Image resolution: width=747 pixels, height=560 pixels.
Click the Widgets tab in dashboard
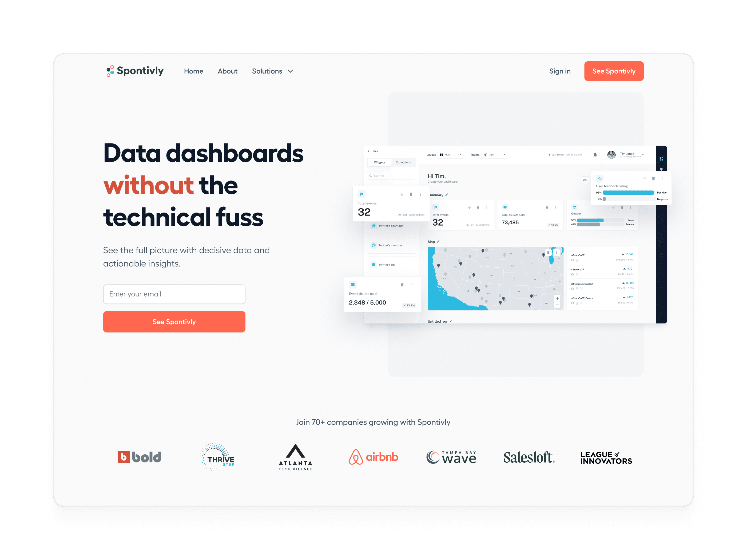coord(379,162)
